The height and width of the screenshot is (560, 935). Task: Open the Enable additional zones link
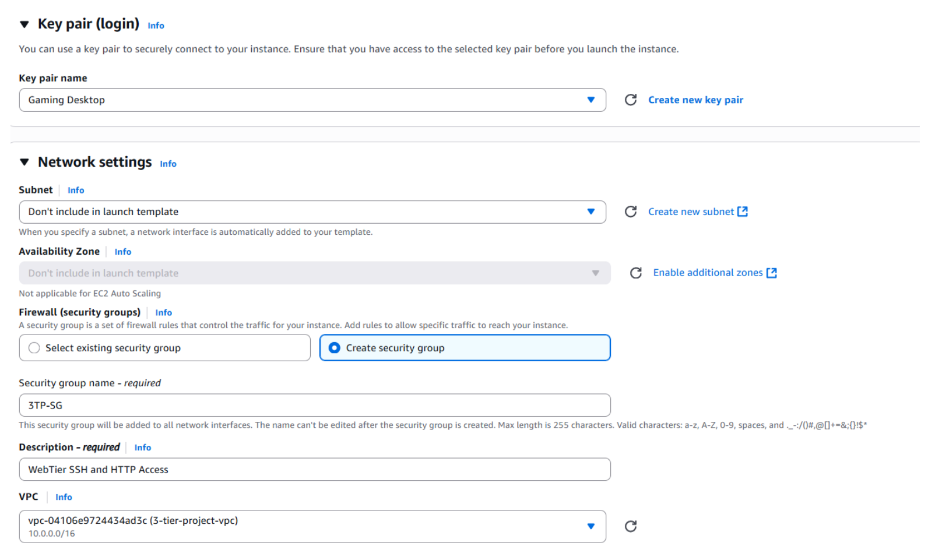(x=707, y=273)
